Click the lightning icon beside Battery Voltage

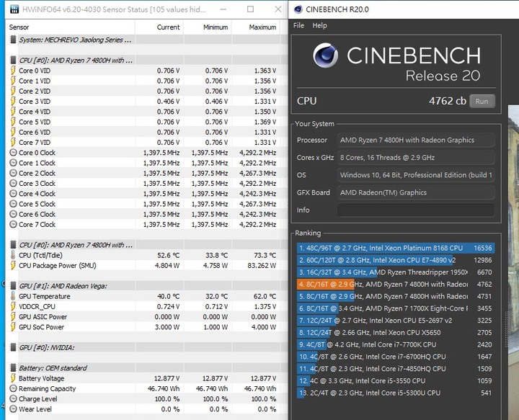[x=13, y=378]
